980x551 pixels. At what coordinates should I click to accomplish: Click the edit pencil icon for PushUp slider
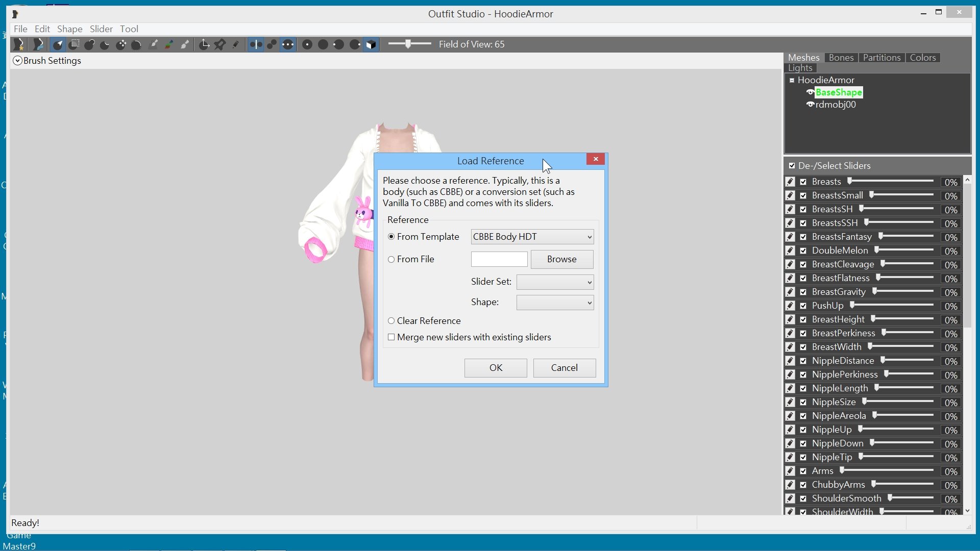tap(790, 306)
